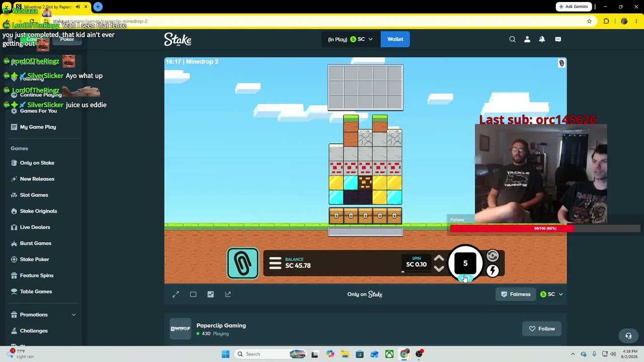Open Chrome extensions puzzle icon
This screenshot has width=644, height=362.
click(x=606, y=21)
